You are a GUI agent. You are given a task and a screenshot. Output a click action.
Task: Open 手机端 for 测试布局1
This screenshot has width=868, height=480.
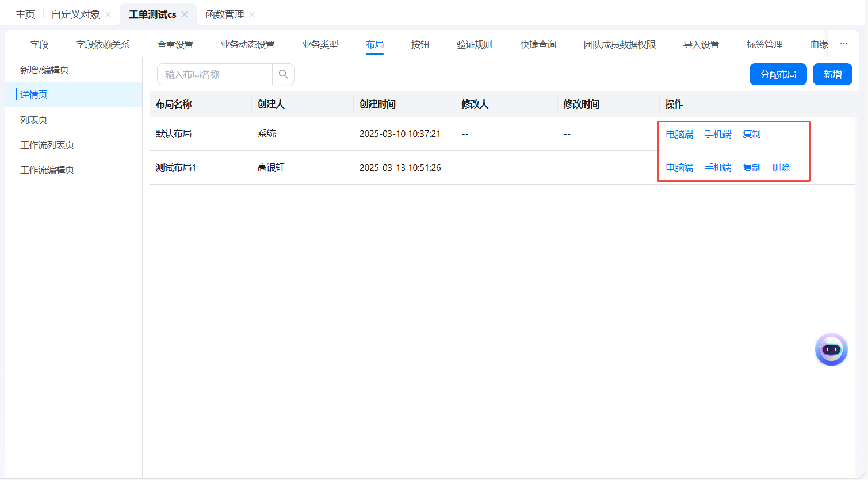[718, 167]
